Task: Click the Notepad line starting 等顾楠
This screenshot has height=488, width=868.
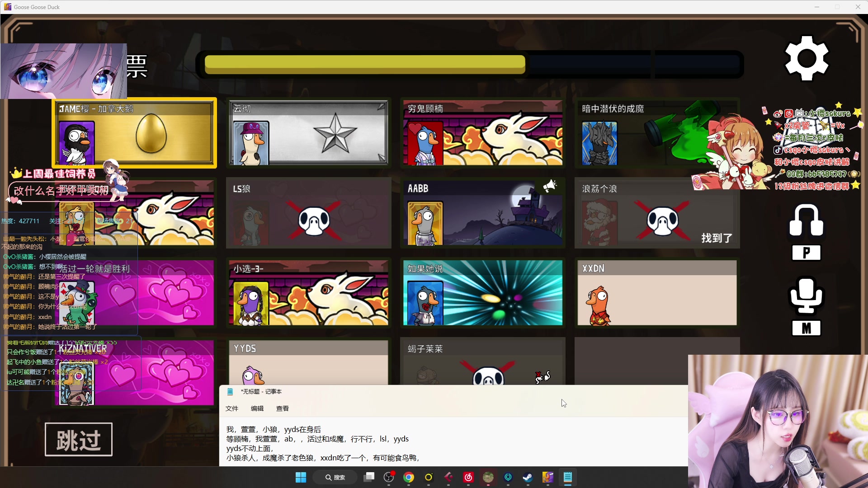Action: click(x=317, y=439)
